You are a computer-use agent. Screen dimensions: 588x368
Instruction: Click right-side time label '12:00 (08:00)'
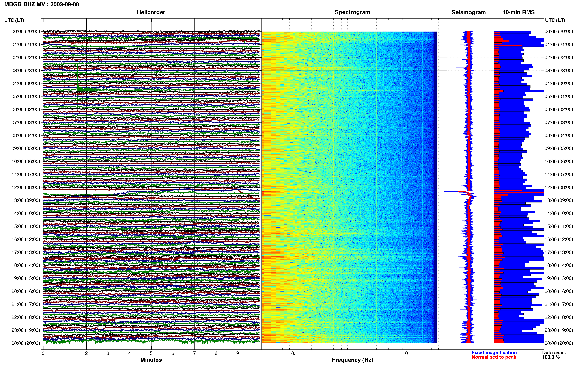pos(559,187)
